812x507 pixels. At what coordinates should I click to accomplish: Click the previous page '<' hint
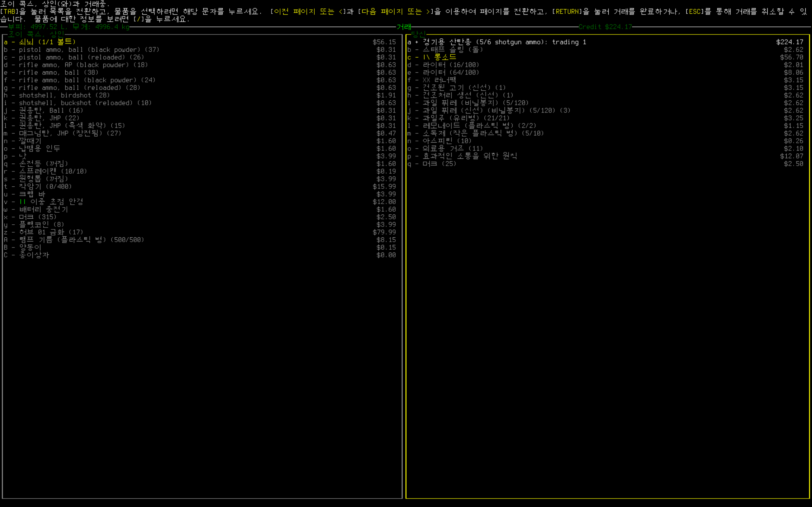coord(340,12)
